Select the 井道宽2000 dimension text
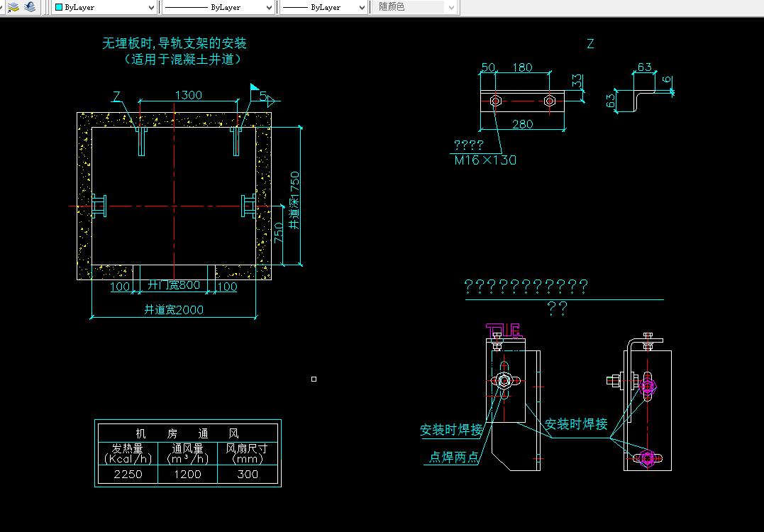The width and height of the screenshot is (764, 532). pos(174,309)
